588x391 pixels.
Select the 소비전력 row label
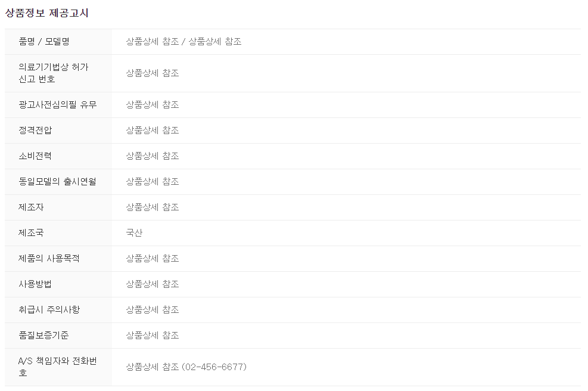(35, 156)
